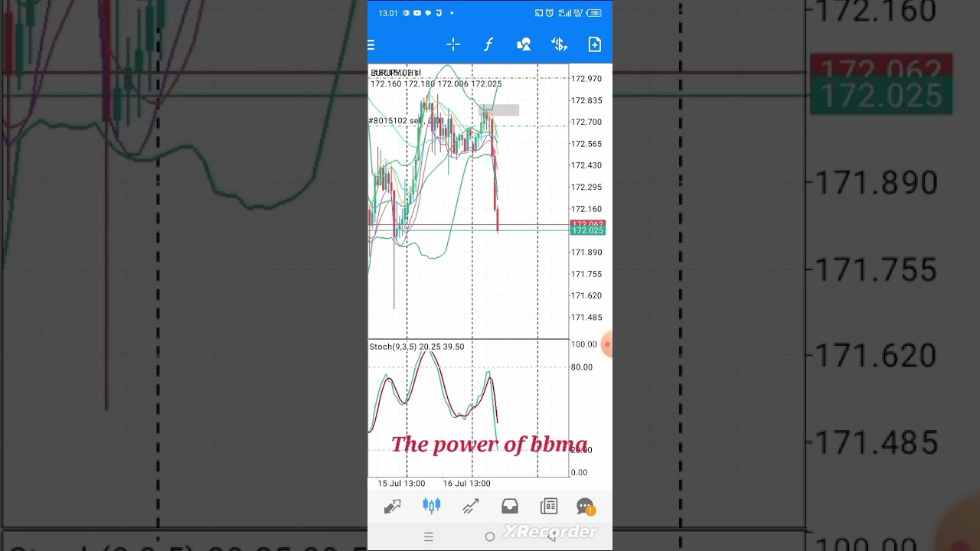Tap the Android back triangle button
This screenshot has width=980, height=551.
click(x=551, y=536)
